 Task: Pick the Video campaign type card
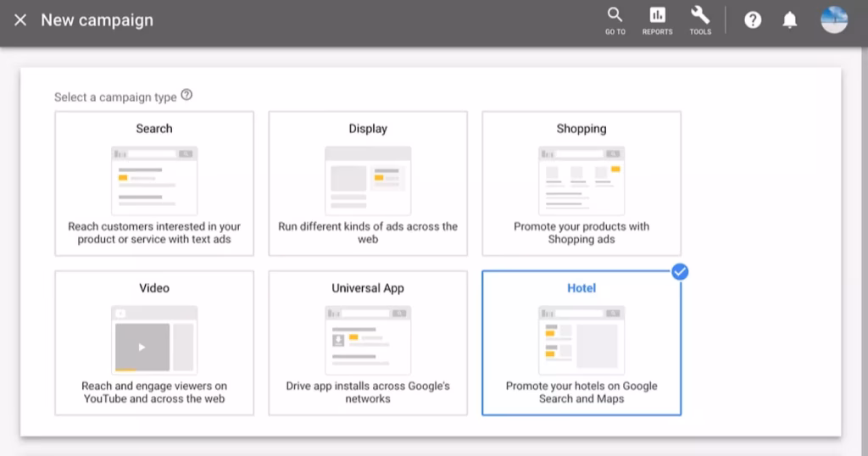[x=154, y=342]
